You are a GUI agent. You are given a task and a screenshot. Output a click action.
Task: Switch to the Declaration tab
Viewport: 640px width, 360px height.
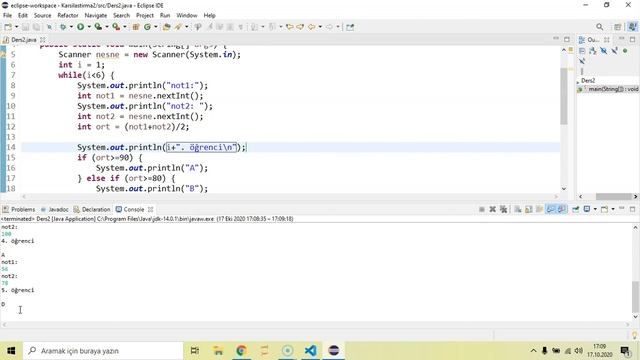[x=92, y=209]
